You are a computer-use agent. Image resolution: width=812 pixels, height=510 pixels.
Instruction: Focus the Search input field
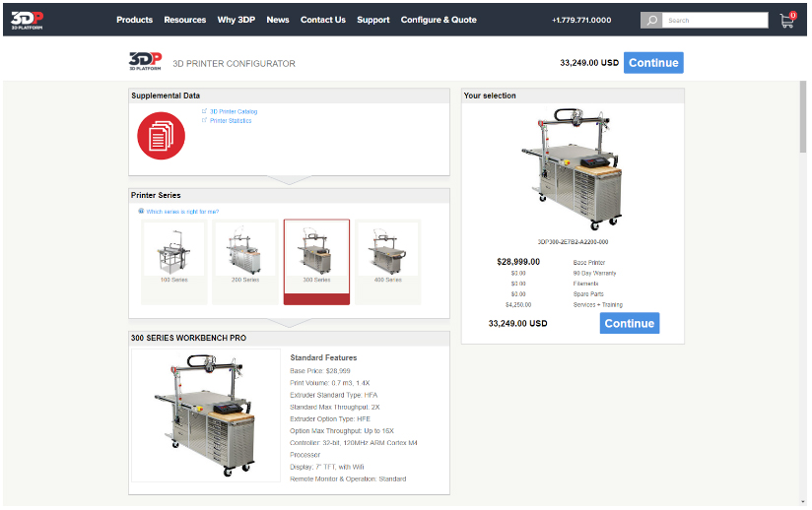715,20
